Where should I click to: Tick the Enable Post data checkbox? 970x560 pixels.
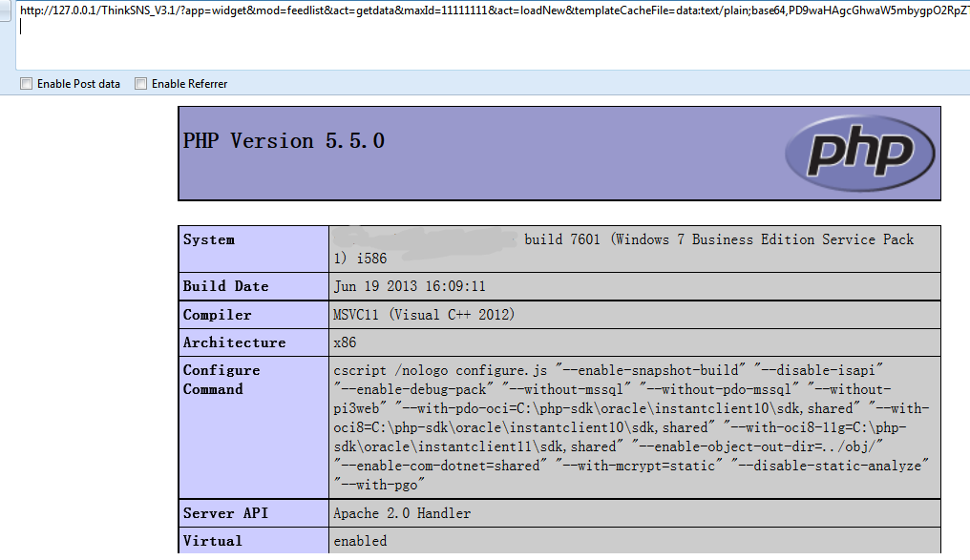[26, 83]
